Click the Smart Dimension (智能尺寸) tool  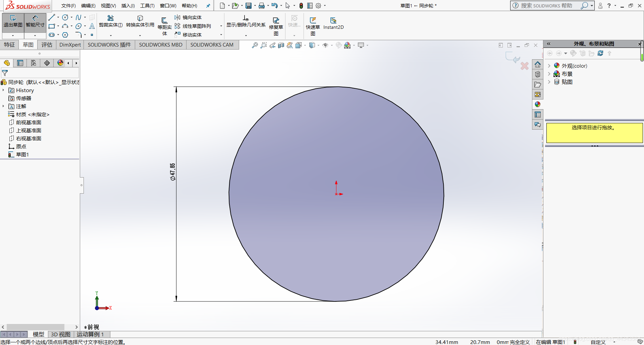[35, 21]
